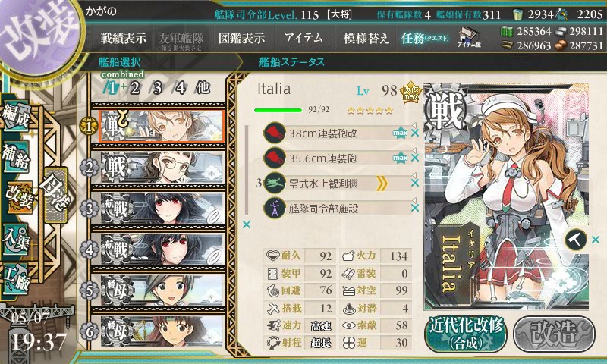Switch to fleet 2 tab

(x=135, y=88)
